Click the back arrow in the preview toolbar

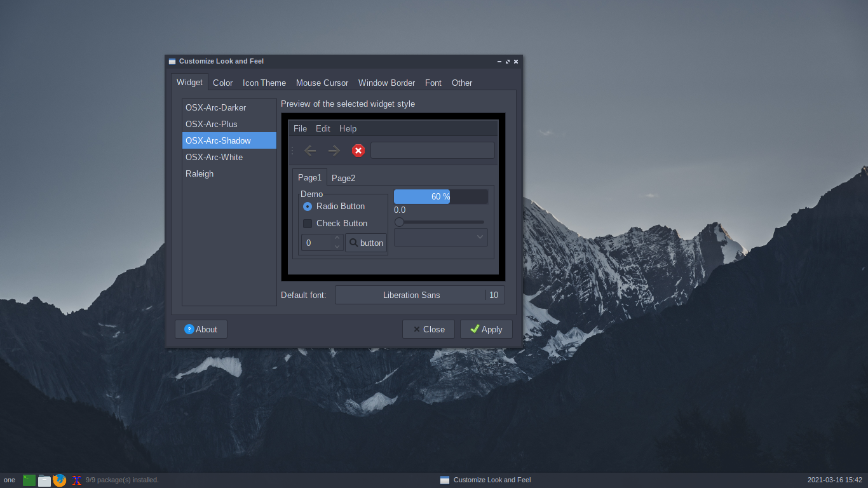tap(310, 151)
